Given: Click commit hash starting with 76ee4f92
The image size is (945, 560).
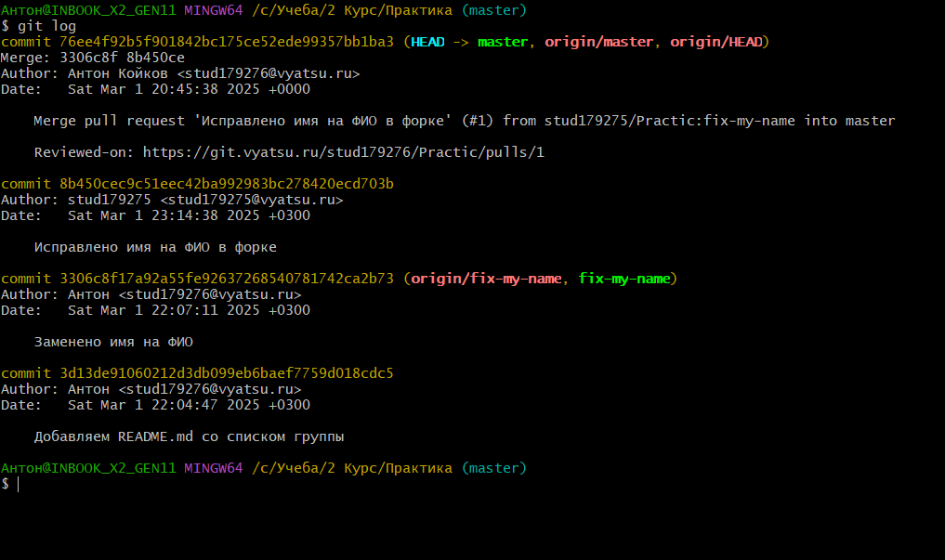Looking at the screenshot, I should [x=227, y=42].
